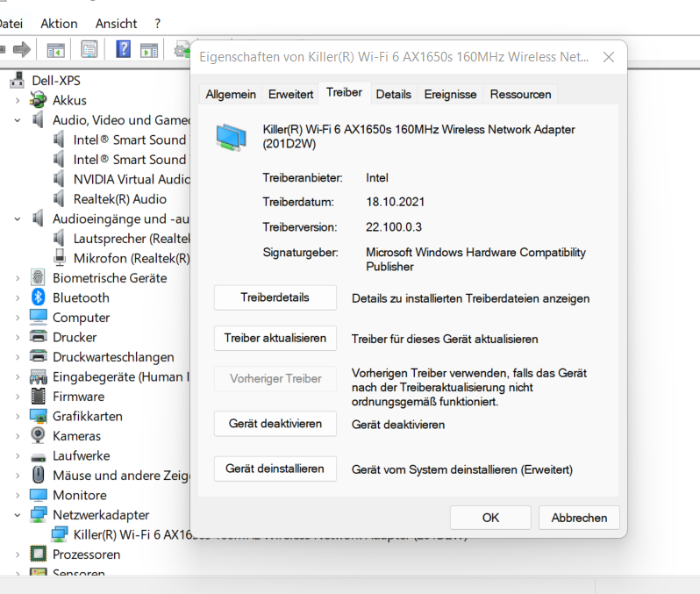700x594 pixels.
Task: Switch to the Ressourcen tab
Action: tap(520, 94)
